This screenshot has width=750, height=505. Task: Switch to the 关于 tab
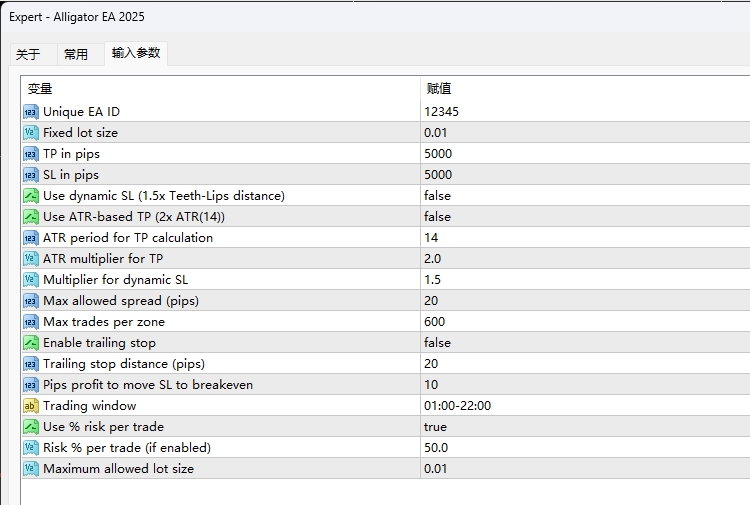point(28,54)
